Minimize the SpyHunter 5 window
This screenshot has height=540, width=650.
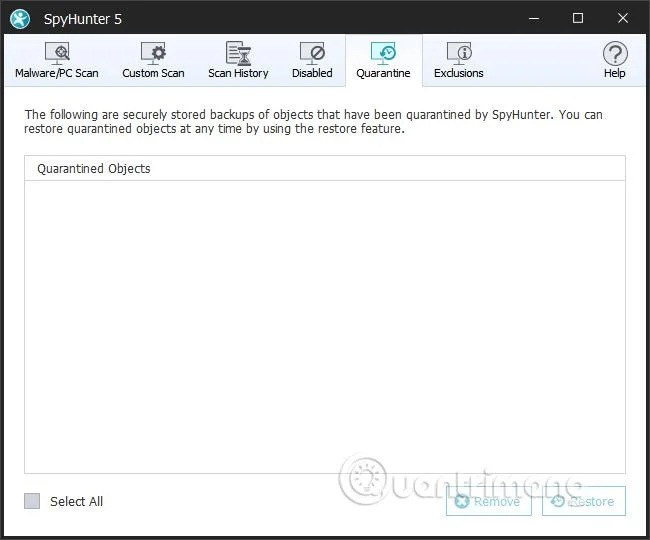pyautogui.click(x=534, y=18)
